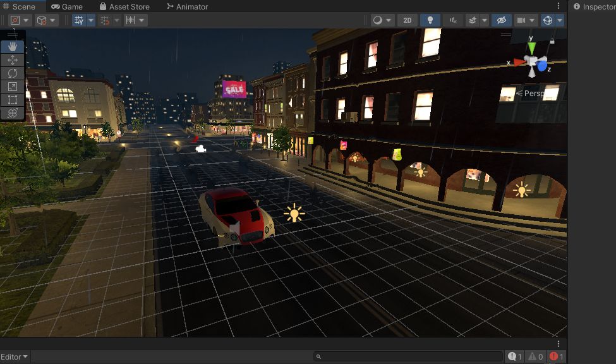Image resolution: width=616 pixels, height=364 pixels.
Task: Switch to the Animator tab
Action: (x=188, y=7)
